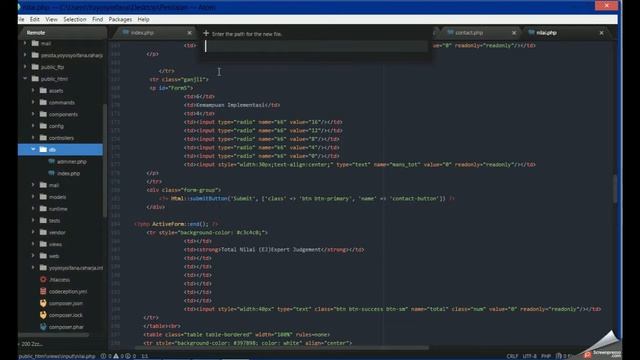
Task: Click the public_html folder icon
Action: 35,79
